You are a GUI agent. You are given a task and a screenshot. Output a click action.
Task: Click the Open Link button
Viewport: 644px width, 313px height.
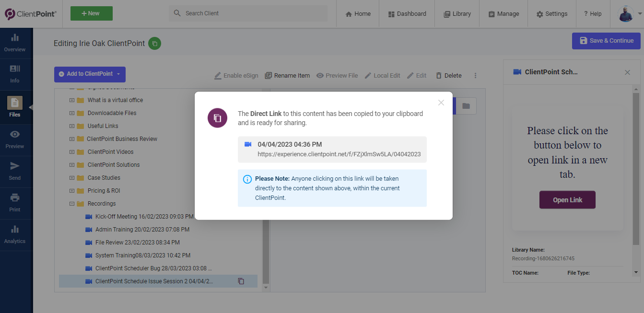[x=567, y=200]
